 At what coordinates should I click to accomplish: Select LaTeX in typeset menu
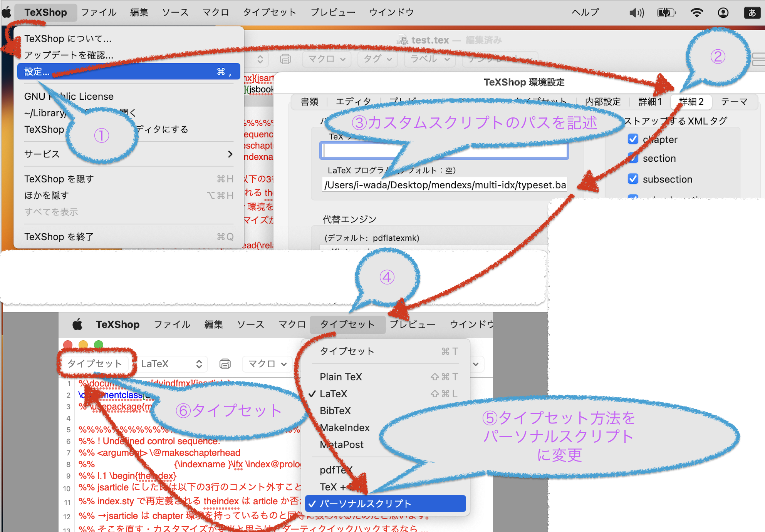385,394
